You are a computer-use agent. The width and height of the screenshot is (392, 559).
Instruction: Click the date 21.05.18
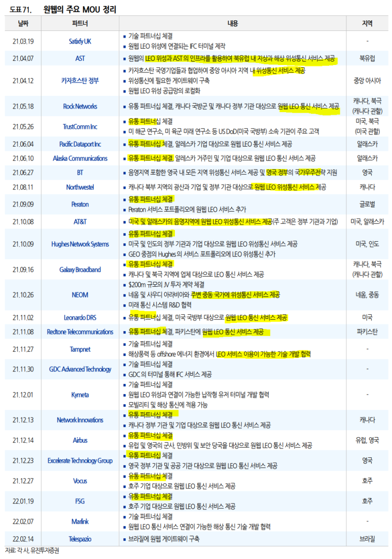(x=23, y=106)
